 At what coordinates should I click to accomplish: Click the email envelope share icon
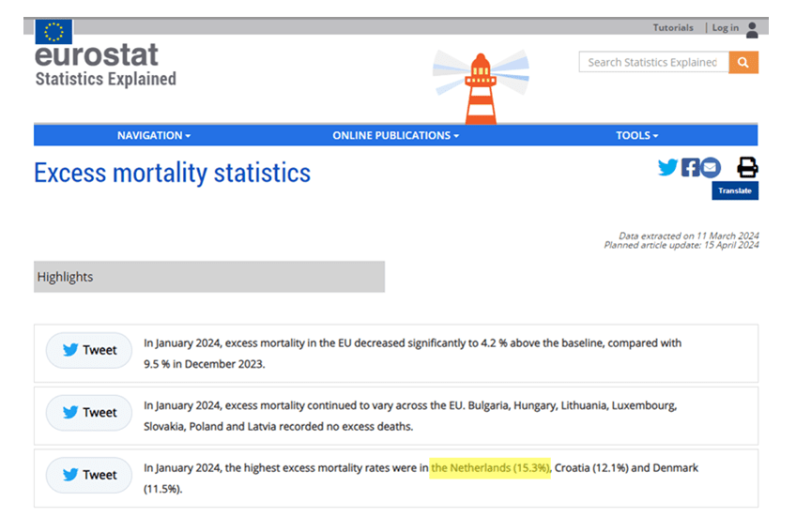711,168
